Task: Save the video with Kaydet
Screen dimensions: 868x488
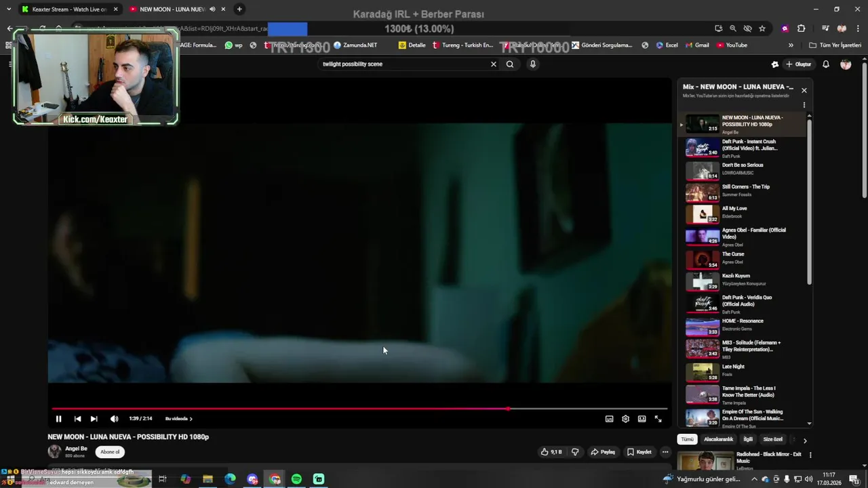Action: point(639,452)
